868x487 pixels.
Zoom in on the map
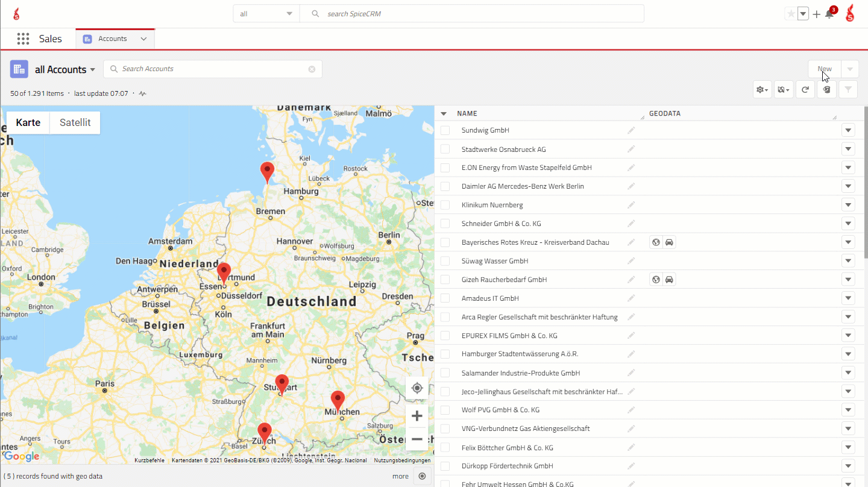click(417, 416)
